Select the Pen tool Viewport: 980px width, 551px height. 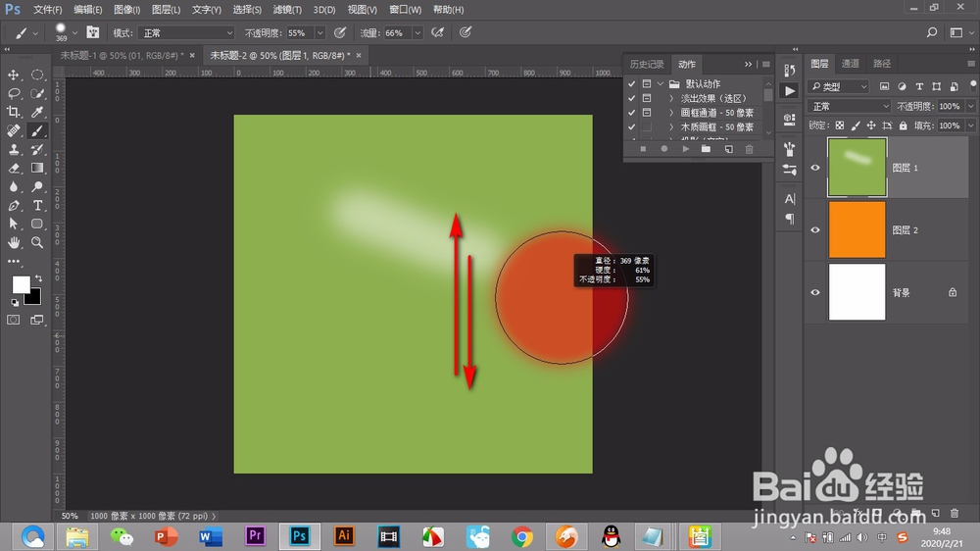click(13, 205)
